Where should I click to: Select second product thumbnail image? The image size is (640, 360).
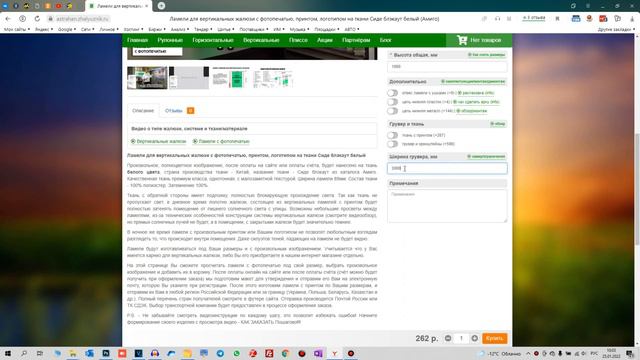(x=189, y=78)
